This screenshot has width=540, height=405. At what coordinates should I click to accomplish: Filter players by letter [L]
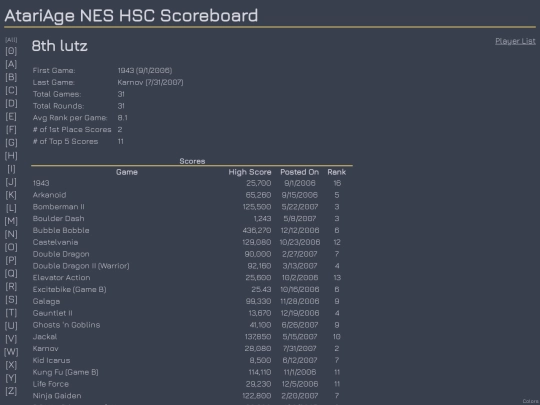[11, 208]
